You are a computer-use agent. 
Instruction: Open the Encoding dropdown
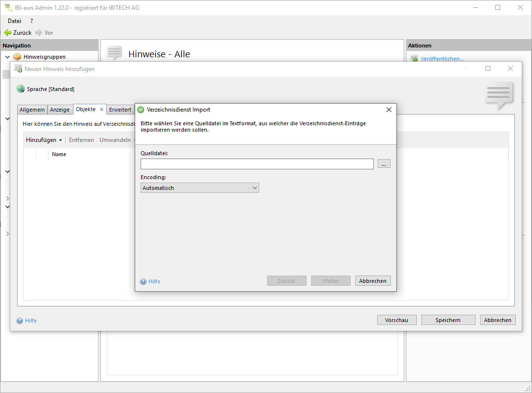click(200, 188)
